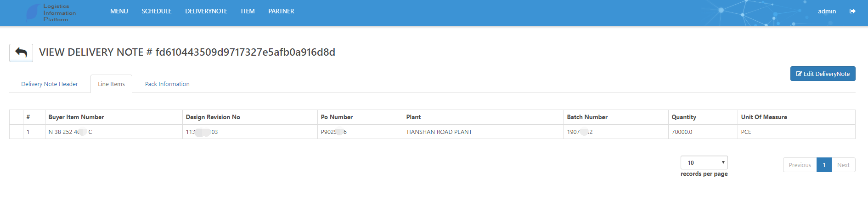This screenshot has height=203, width=868.
Task: Sort by Design Revision No column
Action: tap(250, 117)
